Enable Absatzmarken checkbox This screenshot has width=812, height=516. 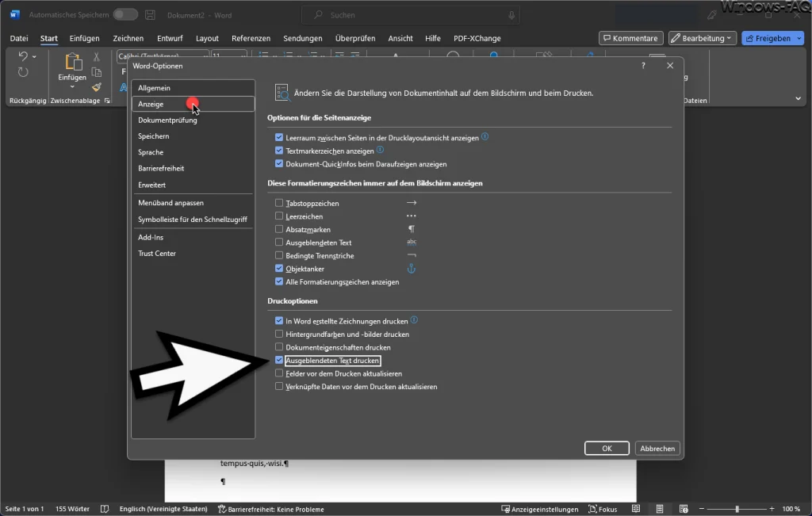279,229
